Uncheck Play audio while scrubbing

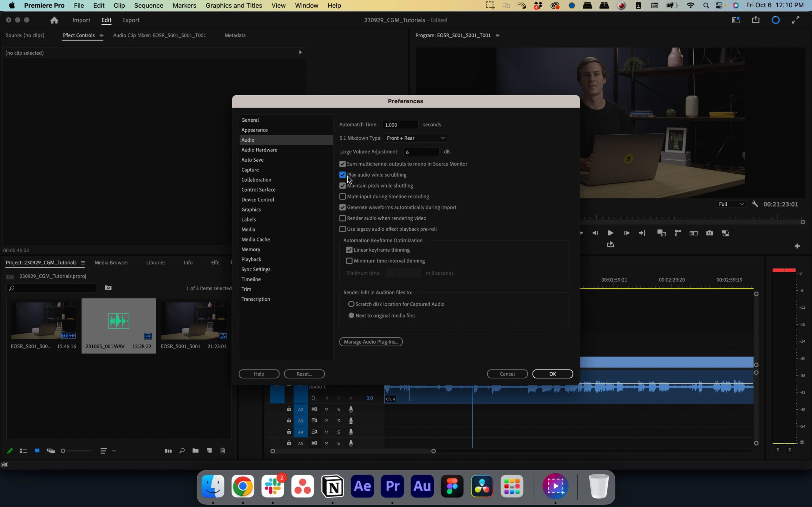click(x=342, y=175)
